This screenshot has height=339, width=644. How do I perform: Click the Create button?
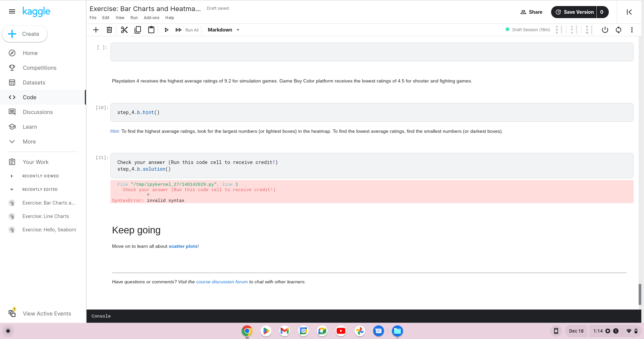(x=25, y=34)
